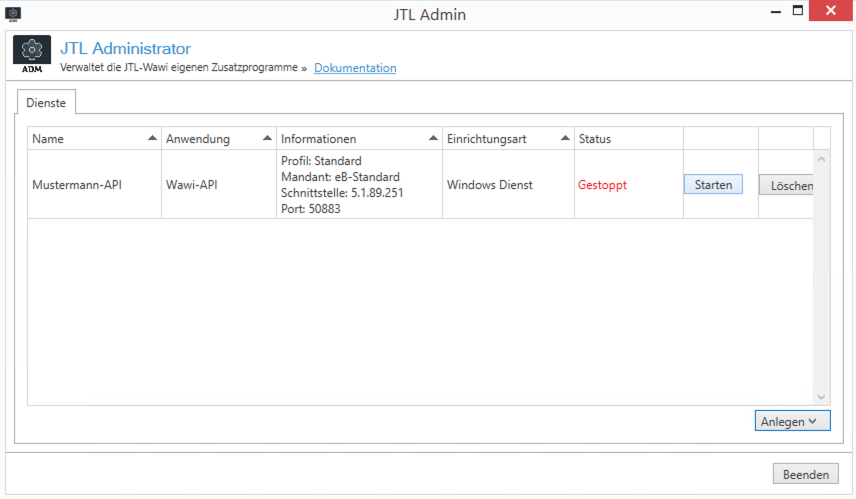Screen dimensions: 856x499
Task: Click the sort arrow in Name column
Action: click(152, 138)
